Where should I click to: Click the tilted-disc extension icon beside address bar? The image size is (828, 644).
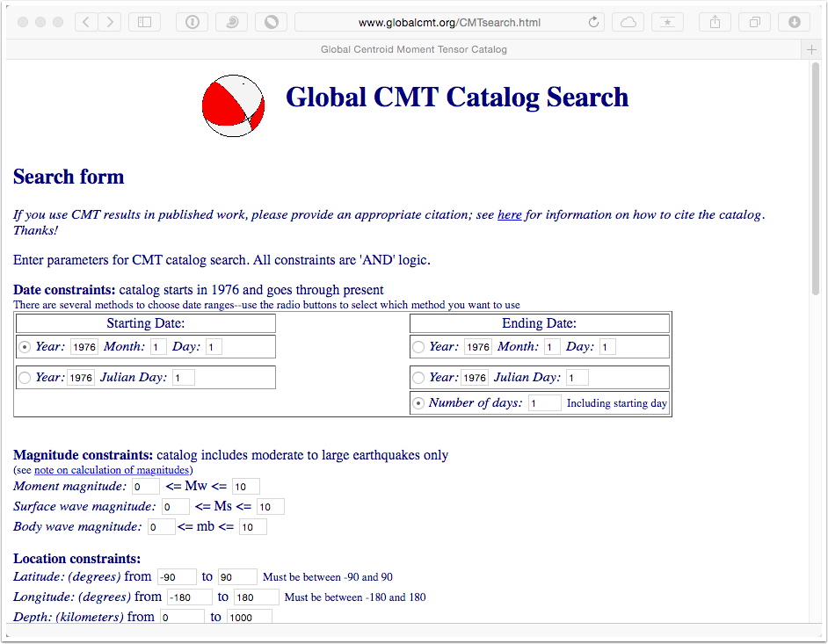272,22
